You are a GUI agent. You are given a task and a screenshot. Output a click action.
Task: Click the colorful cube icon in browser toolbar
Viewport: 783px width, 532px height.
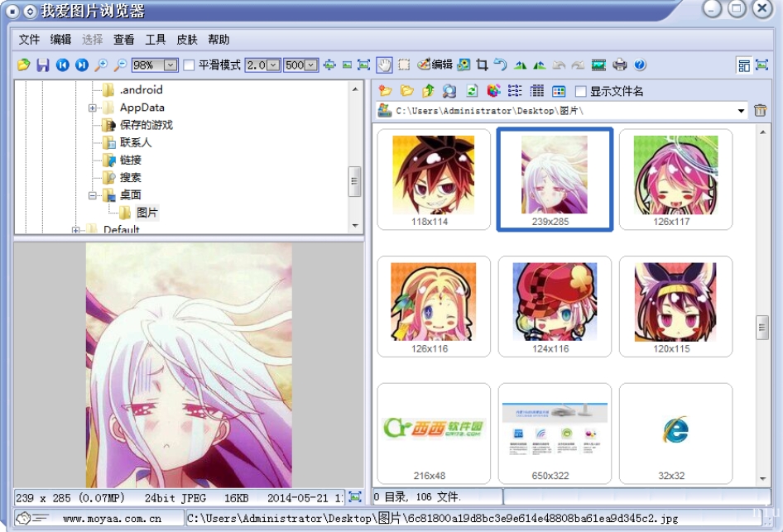click(493, 91)
